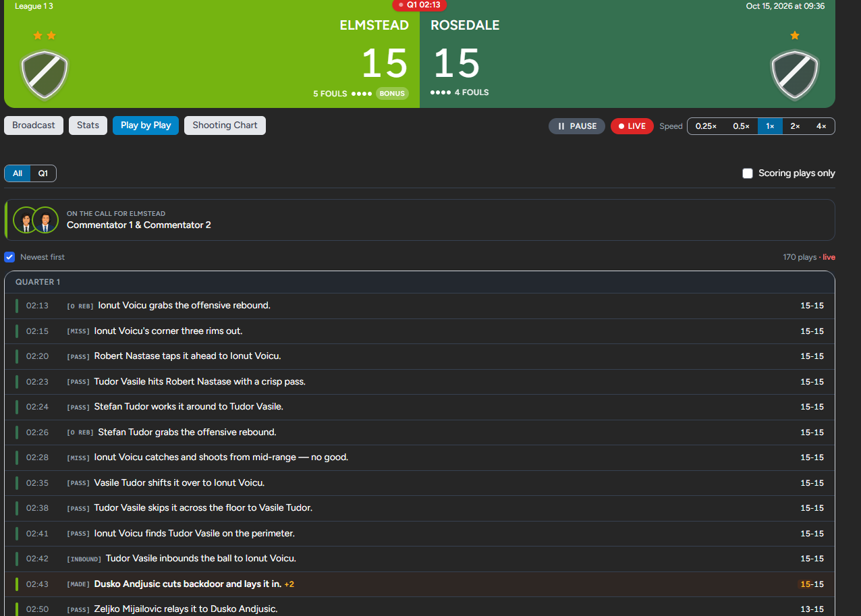Select the 02:15 corner three miss play
This screenshot has width=861, height=616.
pos(420,331)
